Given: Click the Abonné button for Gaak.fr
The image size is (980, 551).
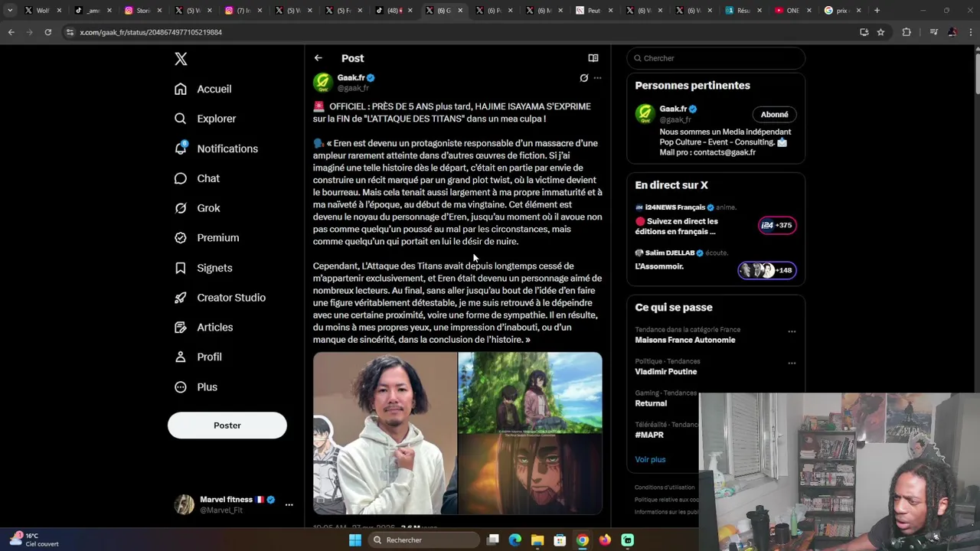Looking at the screenshot, I should tap(774, 115).
